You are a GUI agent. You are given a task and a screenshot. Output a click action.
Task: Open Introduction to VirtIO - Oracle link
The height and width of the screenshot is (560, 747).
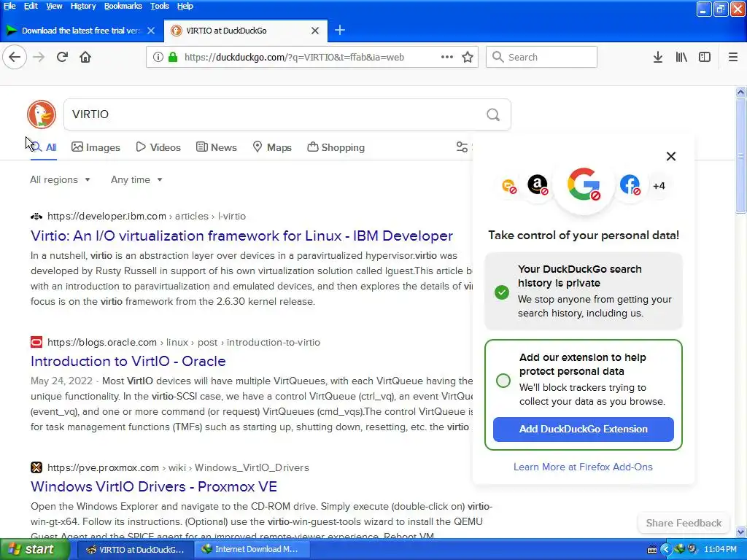128,361
